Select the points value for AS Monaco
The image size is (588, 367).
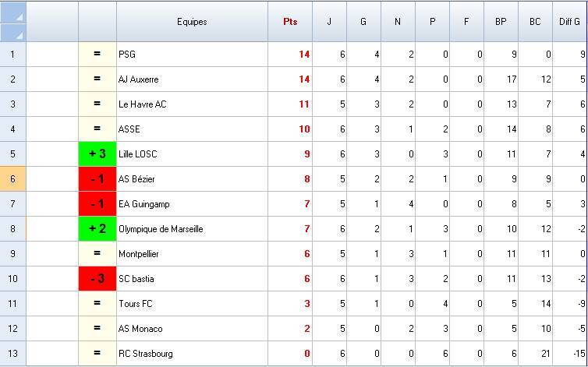(x=289, y=329)
